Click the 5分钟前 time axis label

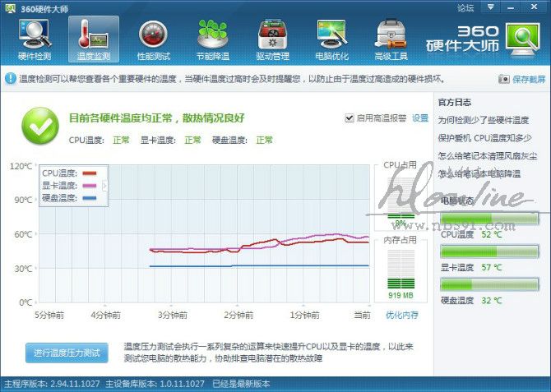tap(49, 315)
